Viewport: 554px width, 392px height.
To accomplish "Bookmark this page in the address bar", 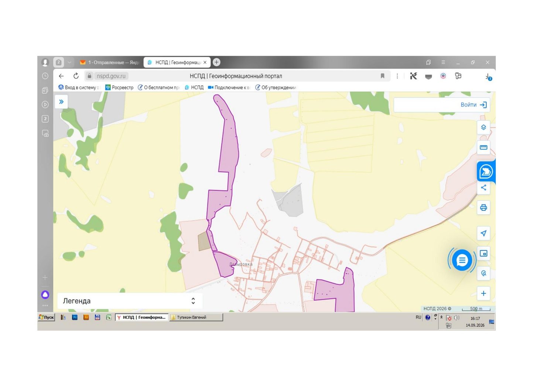I will pyautogui.click(x=383, y=76).
